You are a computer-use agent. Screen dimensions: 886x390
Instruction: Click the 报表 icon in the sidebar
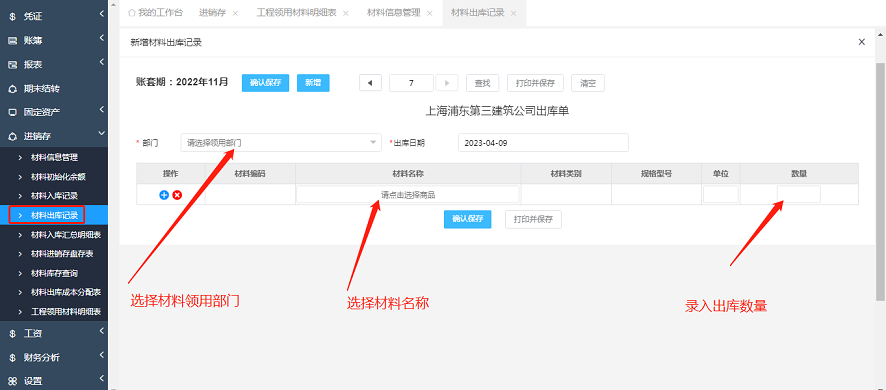(x=12, y=64)
